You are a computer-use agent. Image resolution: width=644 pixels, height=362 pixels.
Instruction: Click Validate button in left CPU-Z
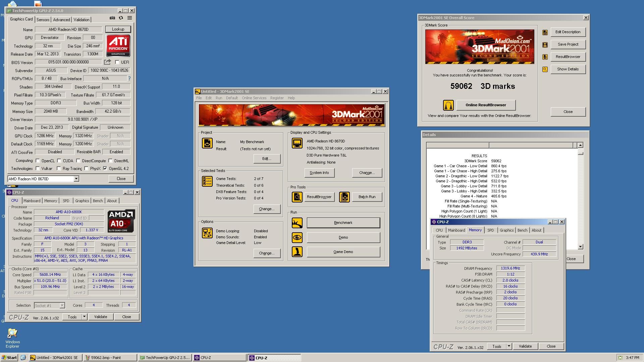pyautogui.click(x=101, y=317)
